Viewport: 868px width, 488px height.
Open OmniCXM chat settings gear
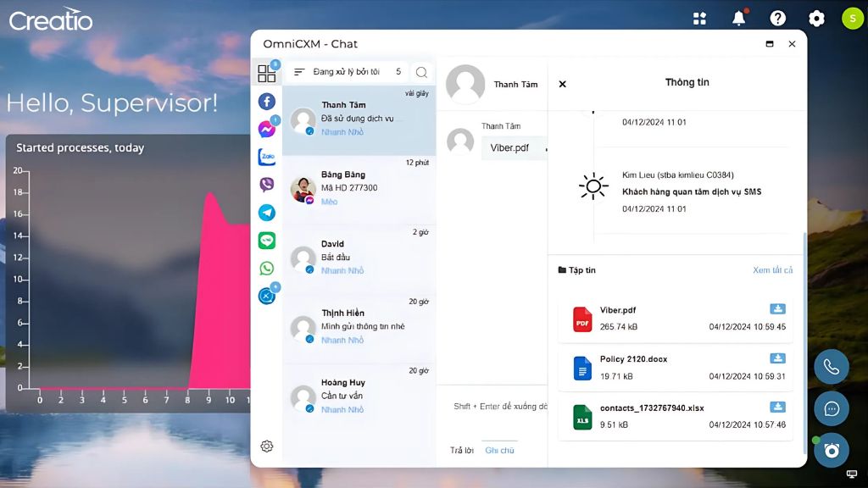[267, 446]
